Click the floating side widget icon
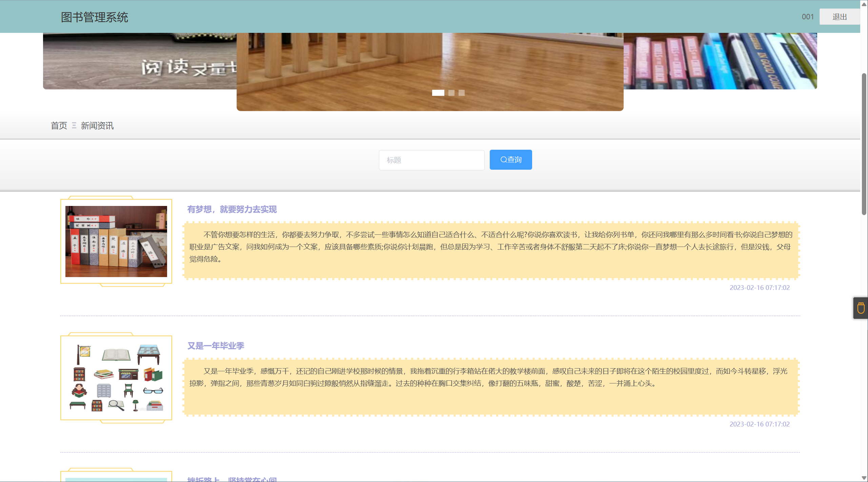868x482 pixels. click(861, 308)
